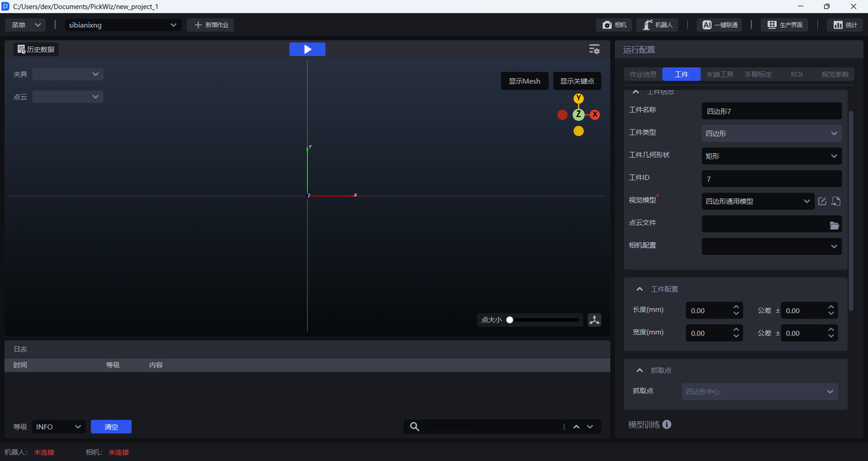
Task: Open the 工件类型 dropdown
Action: (x=771, y=134)
